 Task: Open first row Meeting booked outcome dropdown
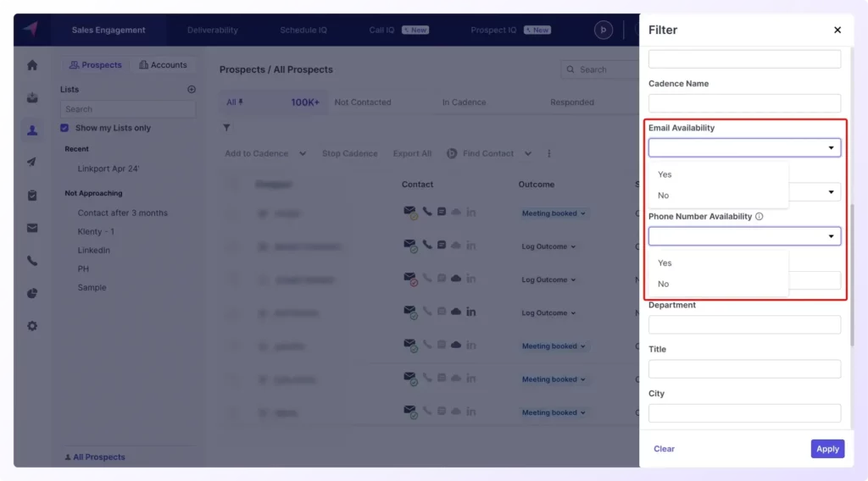click(553, 213)
